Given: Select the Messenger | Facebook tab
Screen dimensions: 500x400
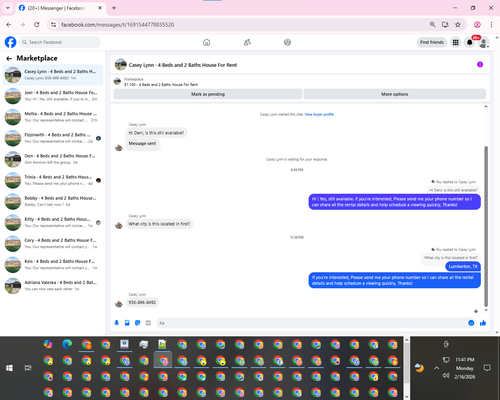Looking at the screenshot, I should point(61,8).
